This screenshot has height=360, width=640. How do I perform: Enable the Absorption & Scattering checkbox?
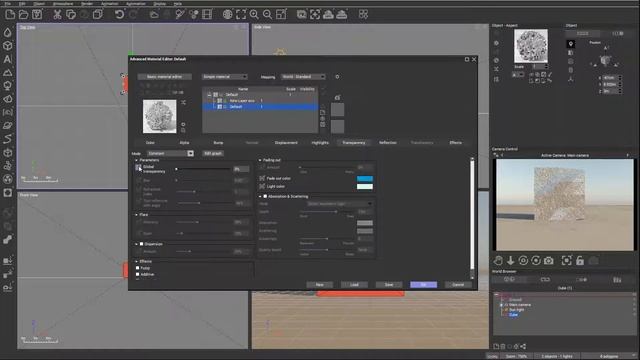coord(265,196)
